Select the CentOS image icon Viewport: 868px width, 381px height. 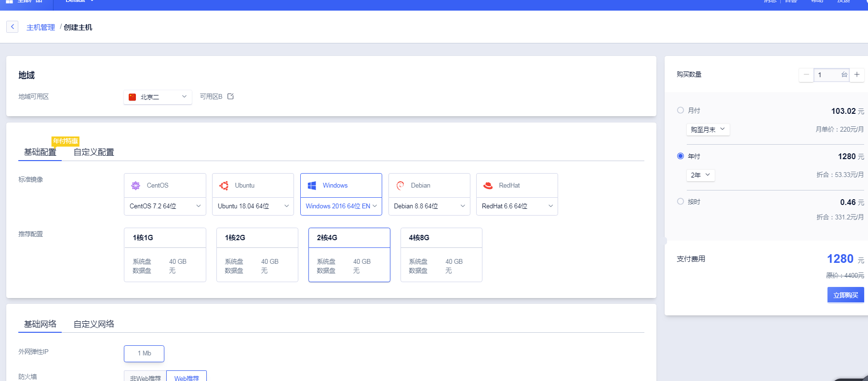[x=136, y=186]
